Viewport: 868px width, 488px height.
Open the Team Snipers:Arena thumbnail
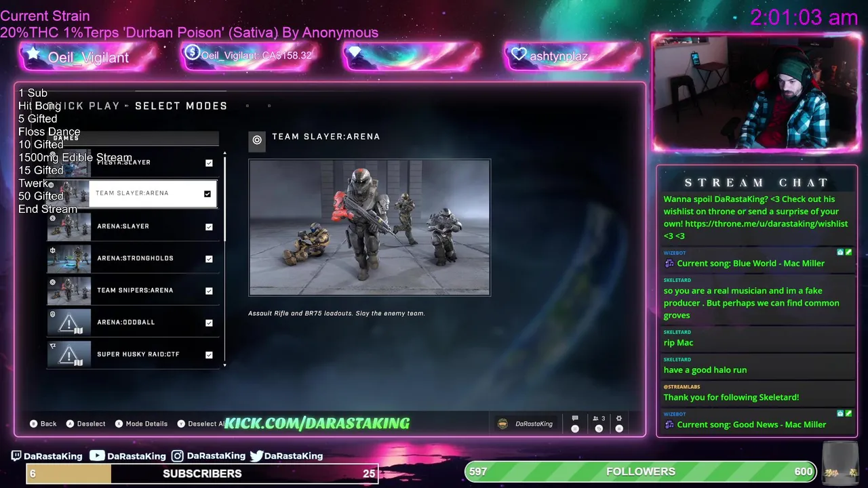(68, 290)
